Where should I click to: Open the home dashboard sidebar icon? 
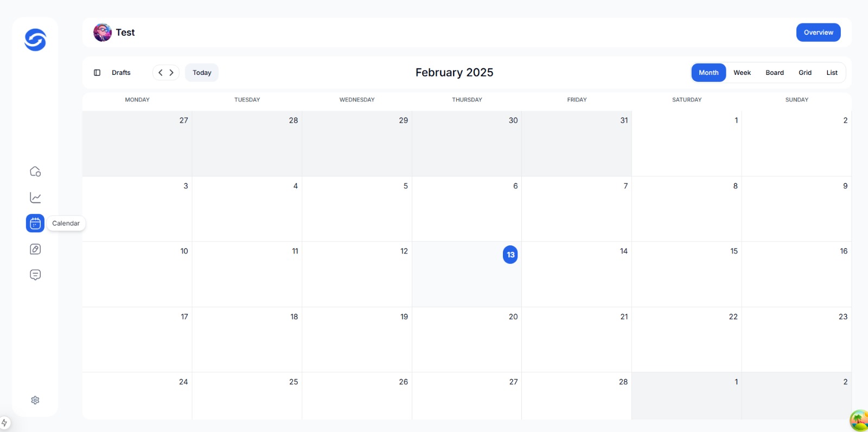(x=35, y=171)
